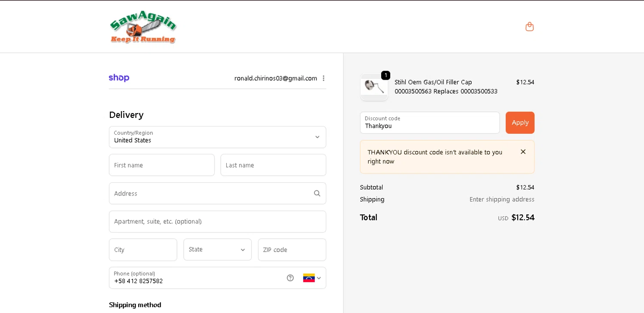Screen dimensions: 644x313
Task: Click the quantity badge showing 1
Action: 386,75
